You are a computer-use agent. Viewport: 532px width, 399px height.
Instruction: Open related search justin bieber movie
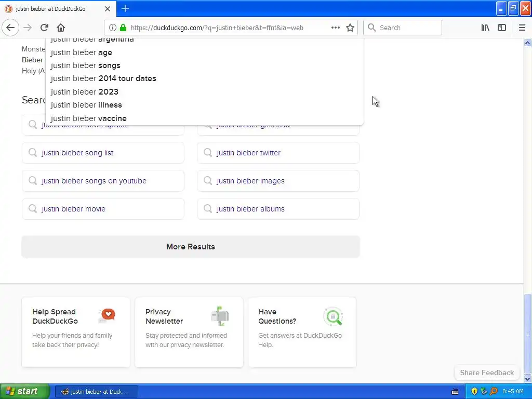pos(103,209)
